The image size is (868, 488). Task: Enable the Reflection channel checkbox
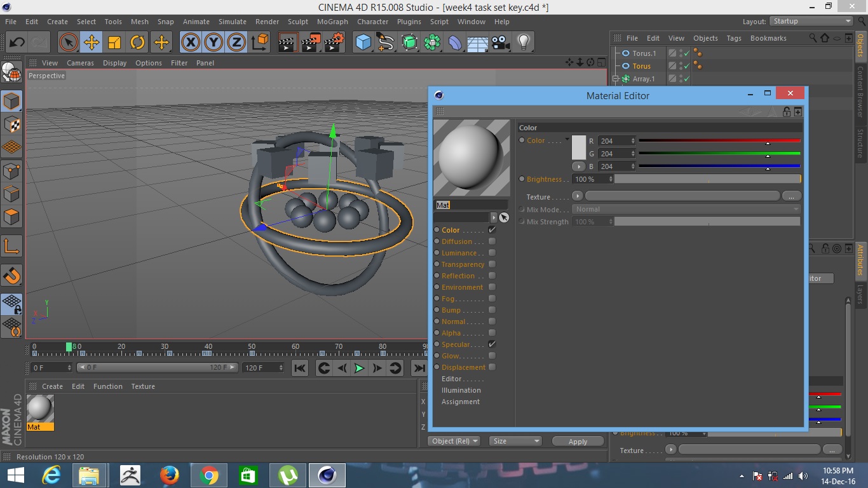tap(492, 276)
